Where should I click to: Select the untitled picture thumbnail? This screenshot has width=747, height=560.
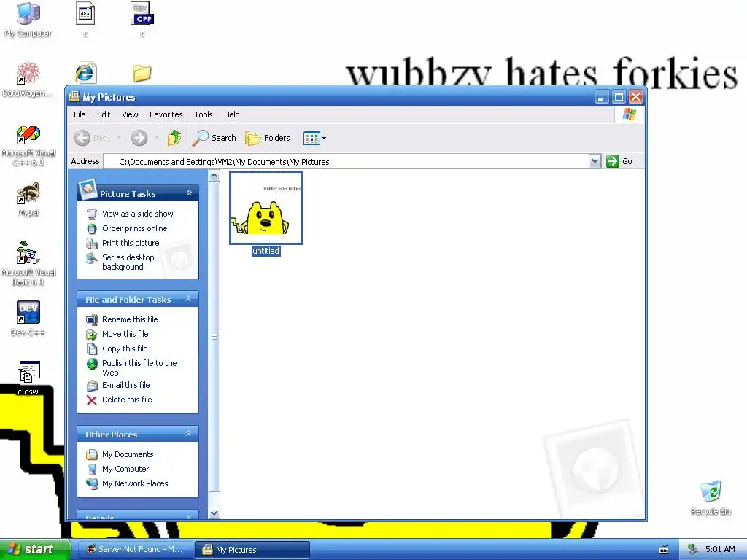point(266,208)
